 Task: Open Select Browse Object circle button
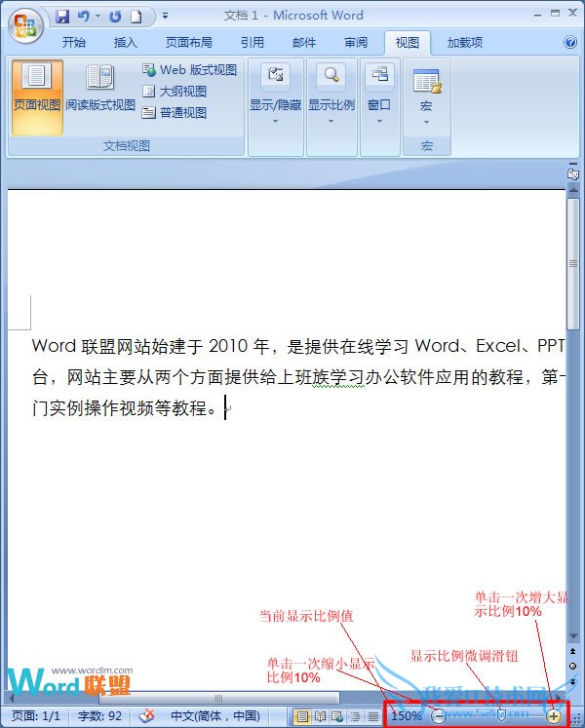(x=573, y=666)
